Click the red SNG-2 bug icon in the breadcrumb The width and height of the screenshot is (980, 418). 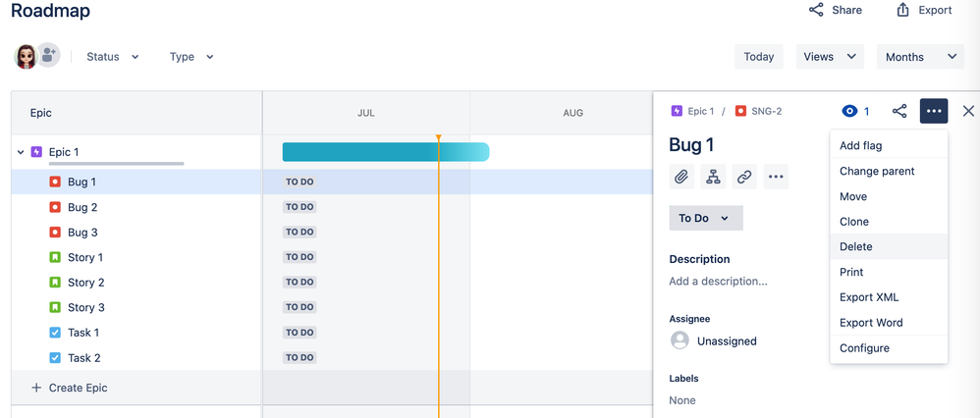click(x=740, y=111)
